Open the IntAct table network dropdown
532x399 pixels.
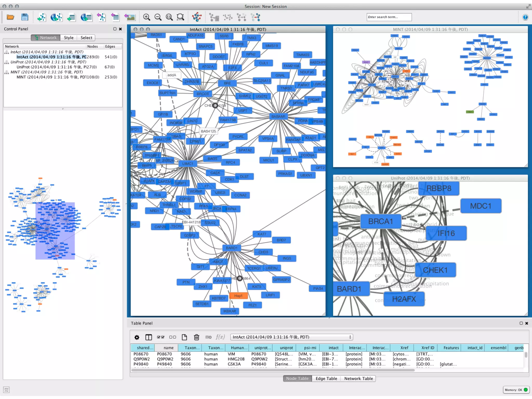pyautogui.click(x=291, y=337)
